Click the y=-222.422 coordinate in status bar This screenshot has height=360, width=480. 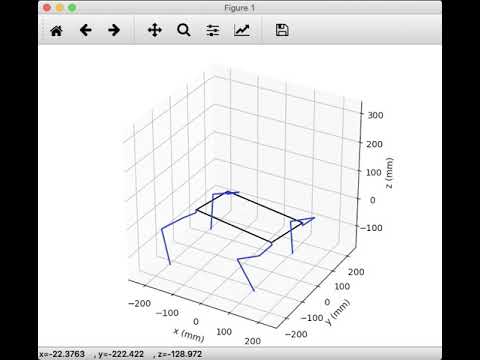tap(121, 354)
